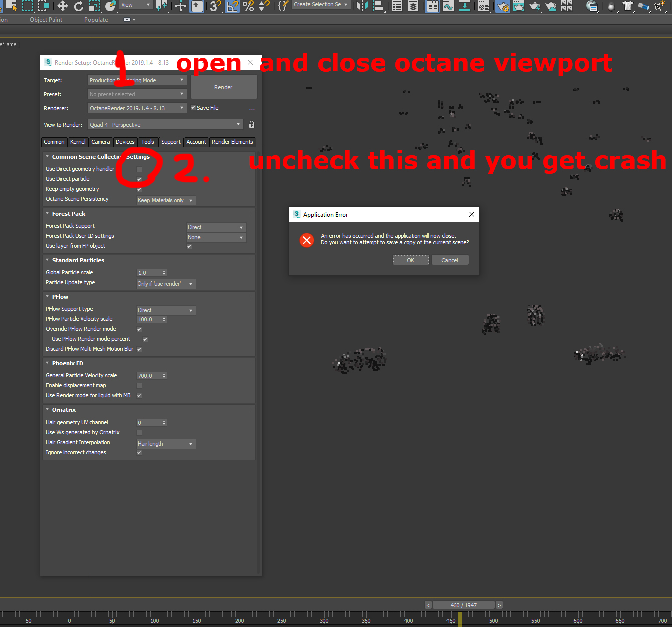Click the Save File browse ellipsis button
This screenshot has width=672, height=627.
(252, 109)
